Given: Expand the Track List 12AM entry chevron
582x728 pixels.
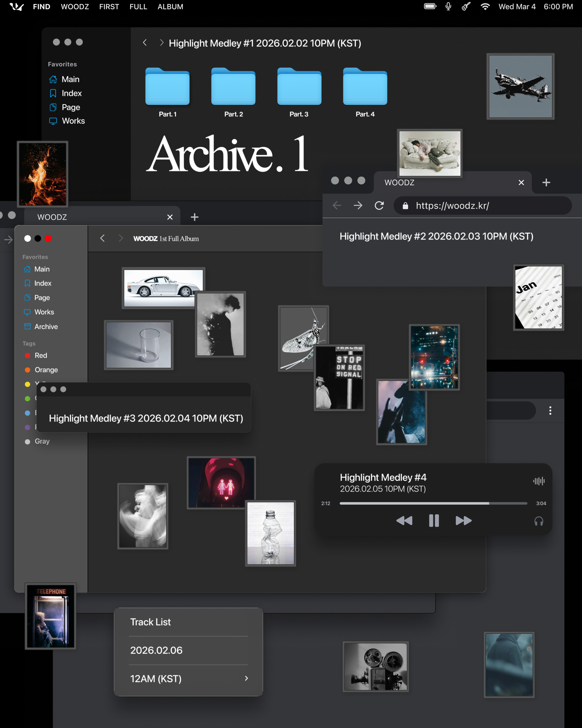Looking at the screenshot, I should 246,678.
